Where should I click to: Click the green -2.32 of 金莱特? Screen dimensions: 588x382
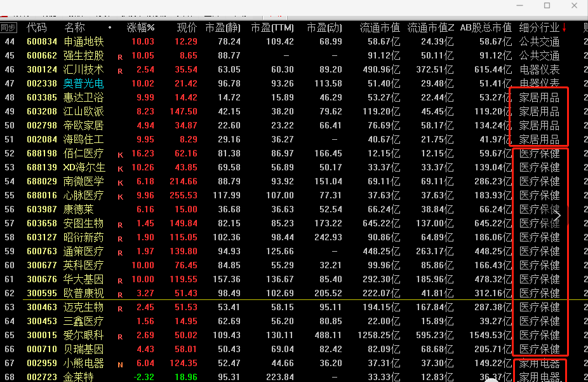[144, 377]
